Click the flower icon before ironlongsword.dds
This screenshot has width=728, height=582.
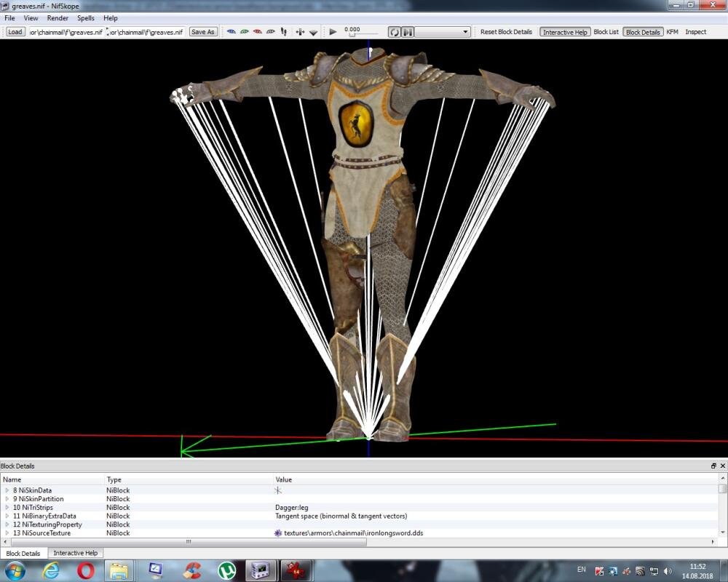278,533
